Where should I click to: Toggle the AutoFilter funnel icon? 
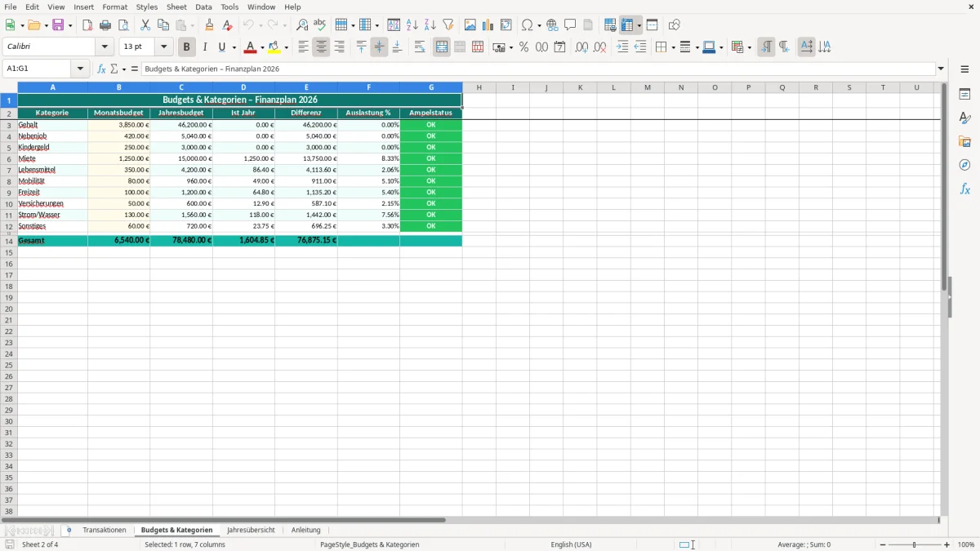[x=448, y=25]
